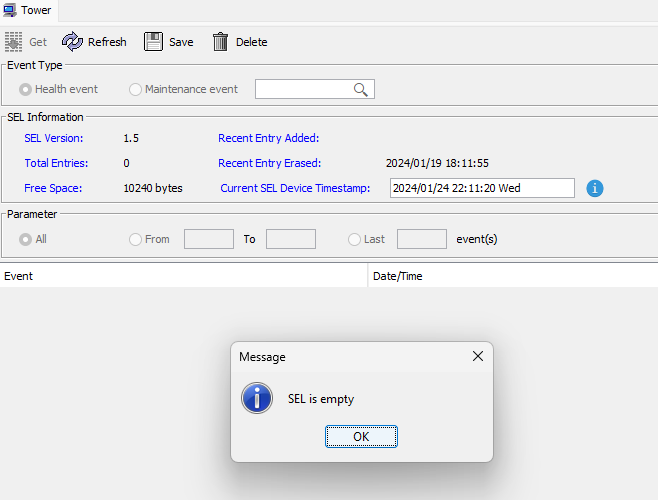Image resolution: width=658 pixels, height=500 pixels.
Task: Click the Date/Time column header
Action: tap(513, 276)
